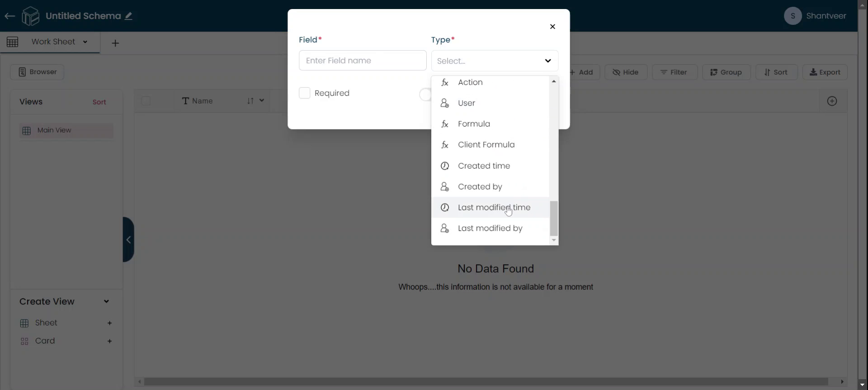
Task: Click the Enter Field name input
Action: 363,61
